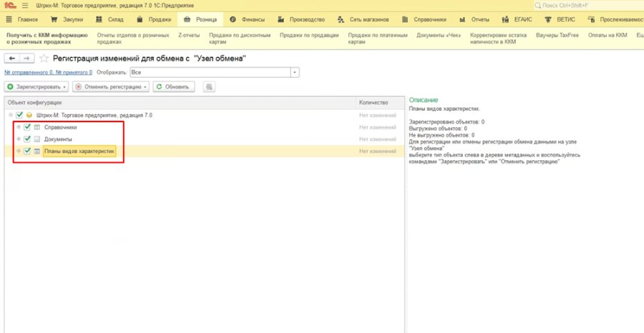The height and width of the screenshot is (333, 644).
Task: Open the Z-отчеты command
Action: [189, 35]
